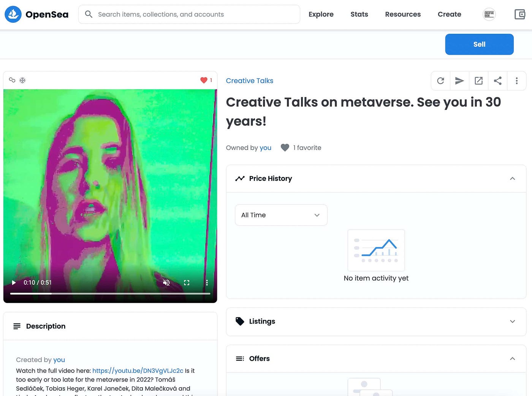Open the Resources menu

pos(403,14)
